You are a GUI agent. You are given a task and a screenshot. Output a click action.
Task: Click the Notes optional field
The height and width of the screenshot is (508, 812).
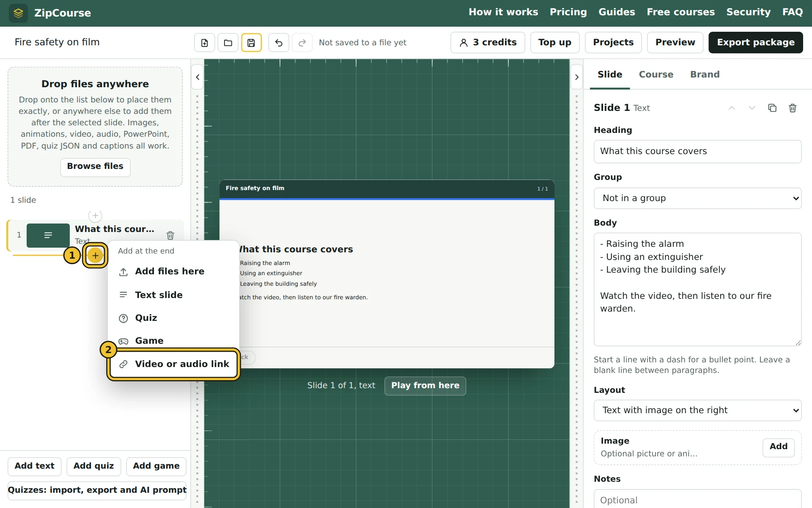[x=698, y=500]
